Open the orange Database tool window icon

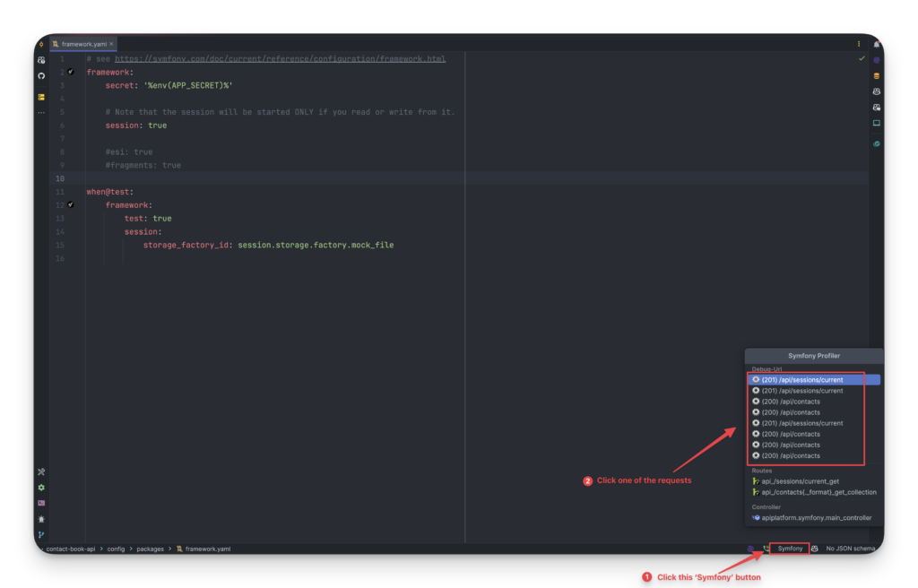click(877, 76)
